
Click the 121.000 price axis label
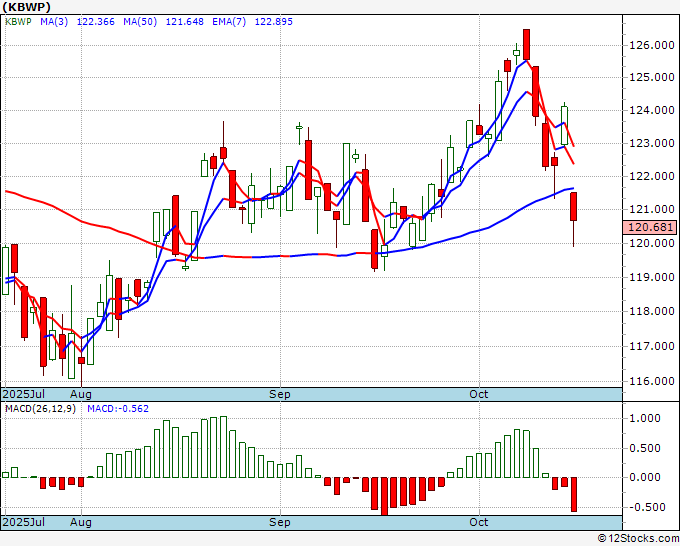click(651, 209)
